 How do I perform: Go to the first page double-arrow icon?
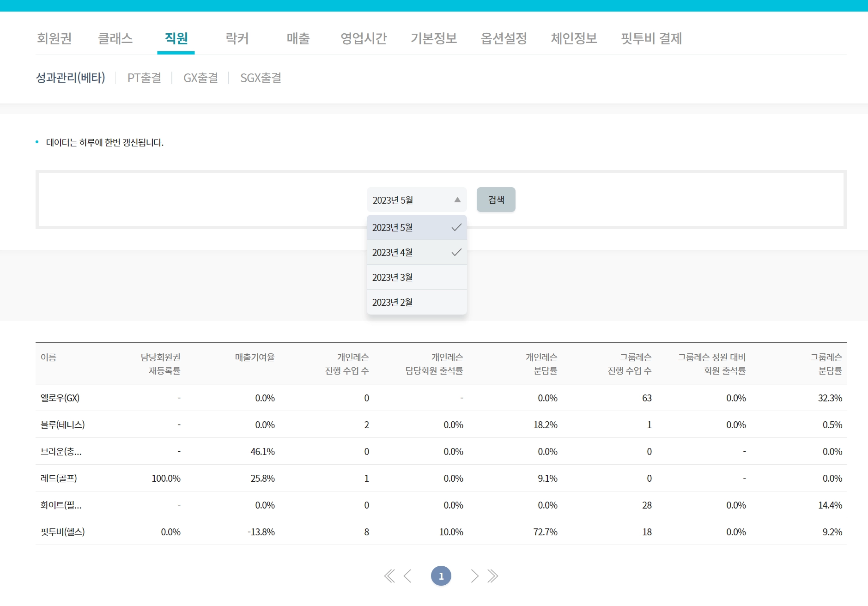[389, 576]
